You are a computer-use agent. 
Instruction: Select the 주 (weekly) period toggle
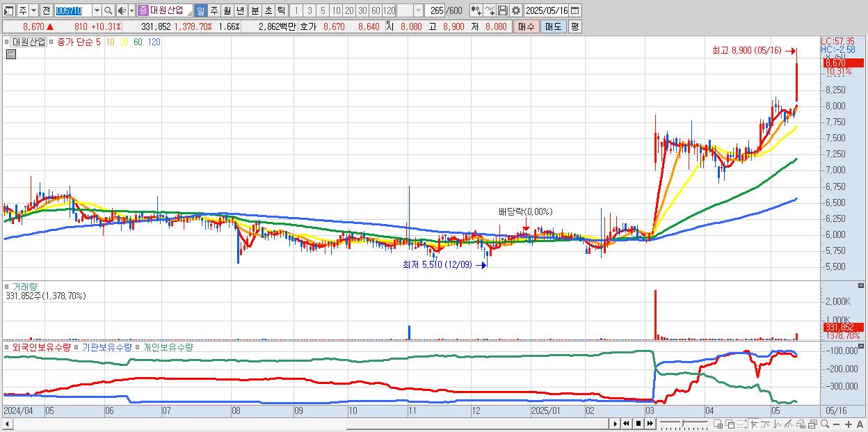tap(214, 10)
